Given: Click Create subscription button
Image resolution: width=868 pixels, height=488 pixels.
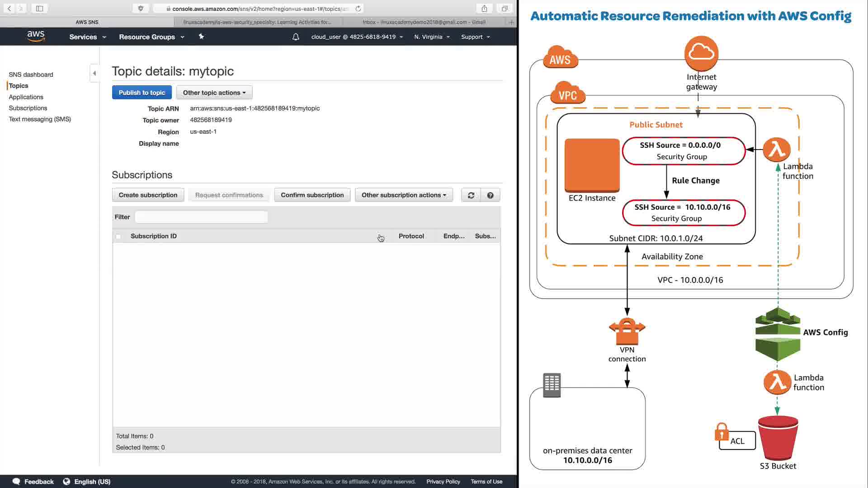Looking at the screenshot, I should pos(148,195).
